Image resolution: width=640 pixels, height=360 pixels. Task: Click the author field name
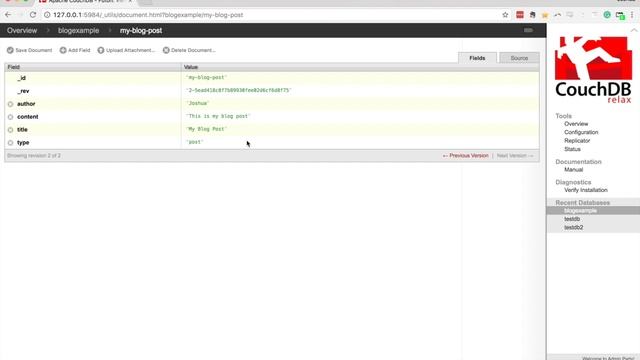[26, 104]
